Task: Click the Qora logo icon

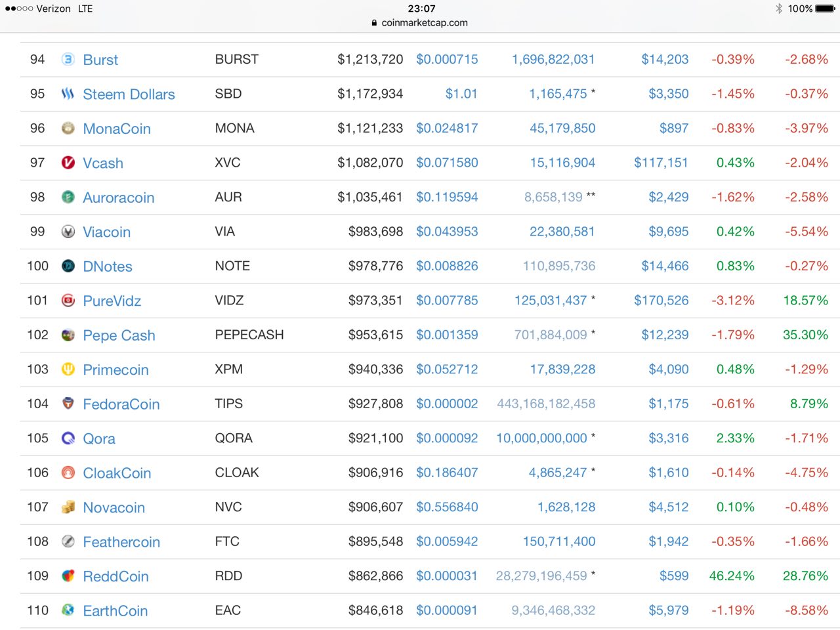Action: [x=68, y=438]
